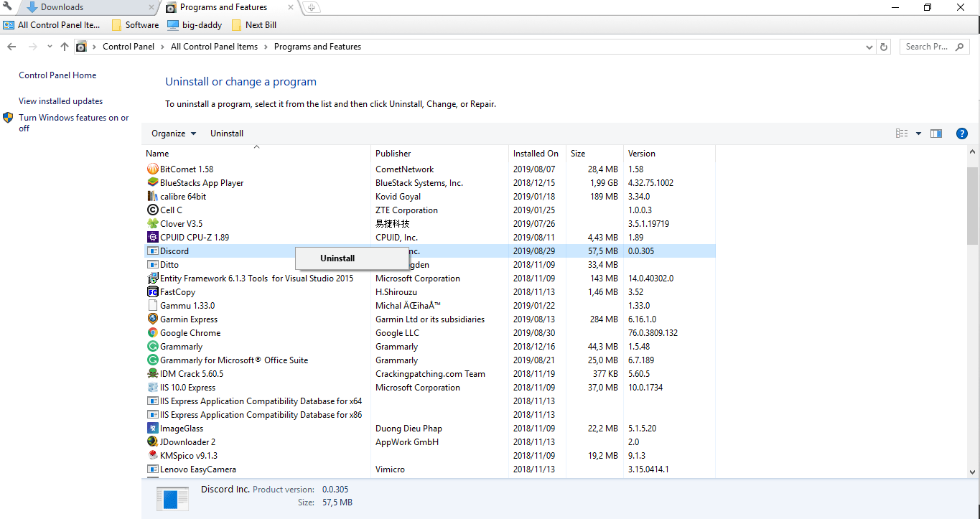Click the vertical scrollbar of program list

(x=972, y=208)
